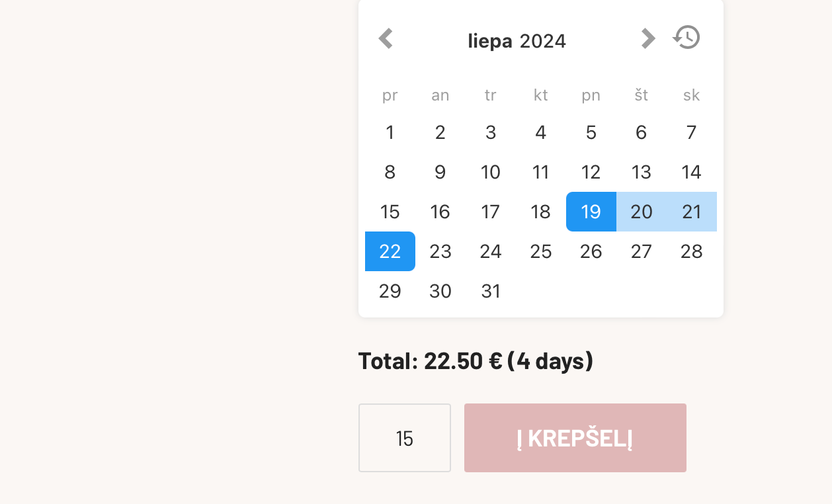Screen dimensions: 832x504
Task: Pick day 21 in the highlighted range
Action: pyautogui.click(x=692, y=212)
